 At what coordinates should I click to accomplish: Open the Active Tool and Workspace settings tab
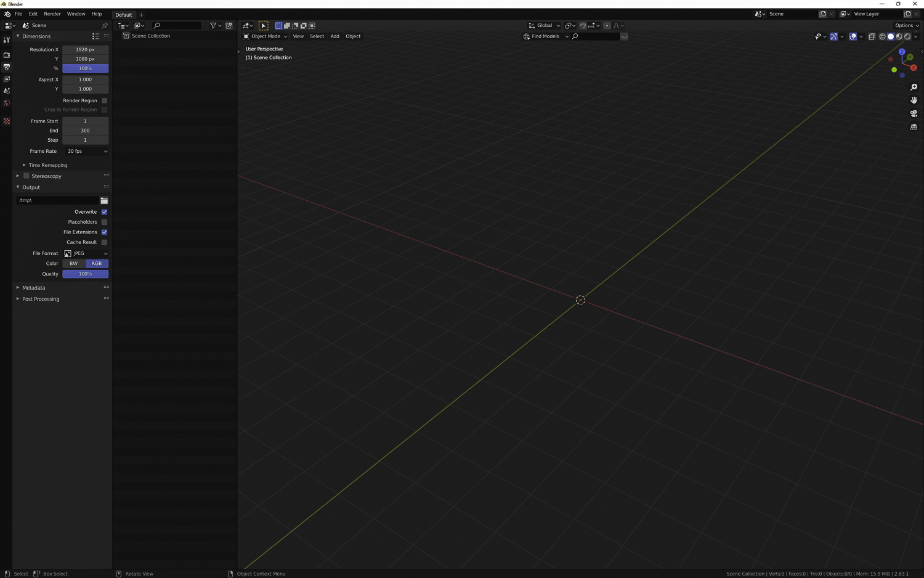pyautogui.click(x=6, y=40)
